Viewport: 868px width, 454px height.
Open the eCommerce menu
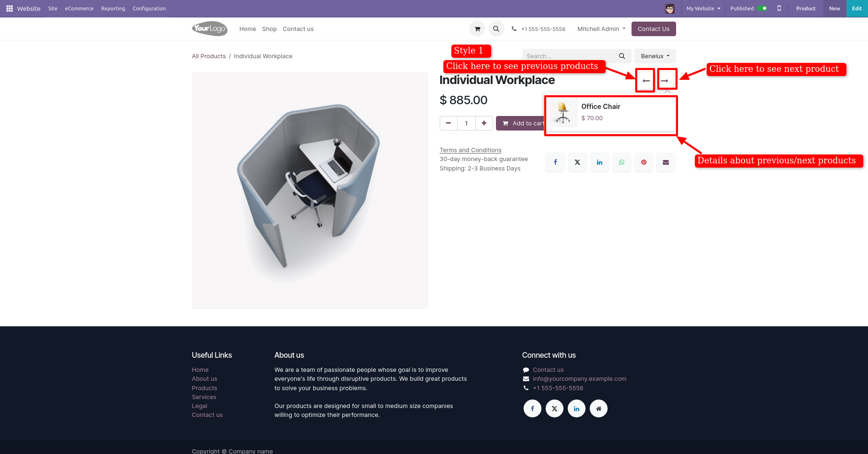[79, 8]
